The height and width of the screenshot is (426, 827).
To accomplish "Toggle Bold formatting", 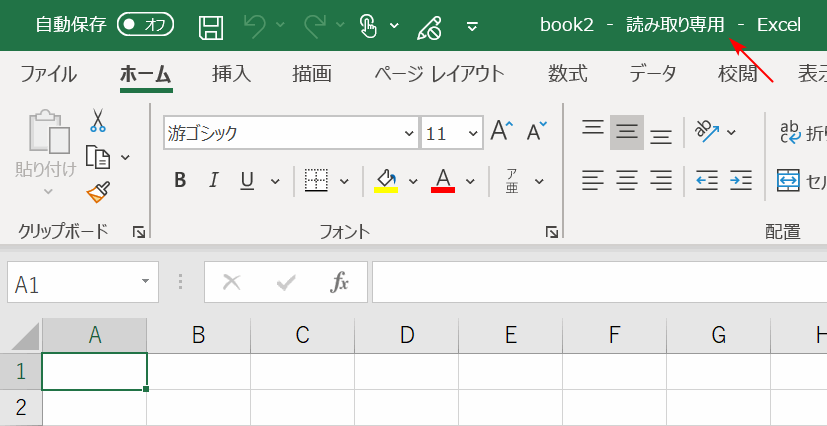I will [x=180, y=181].
